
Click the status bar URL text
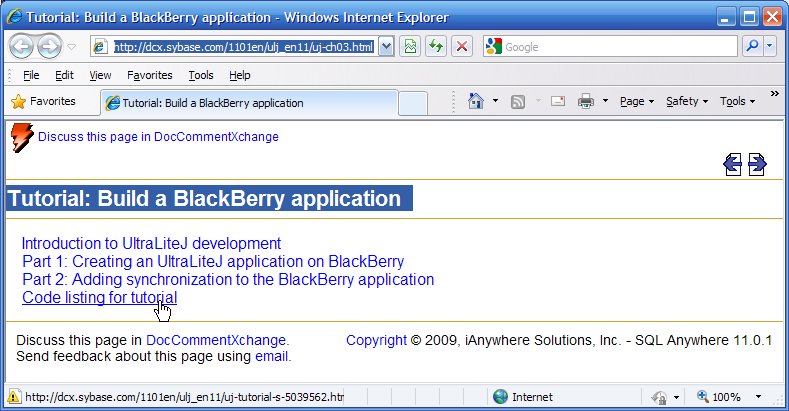click(x=184, y=397)
